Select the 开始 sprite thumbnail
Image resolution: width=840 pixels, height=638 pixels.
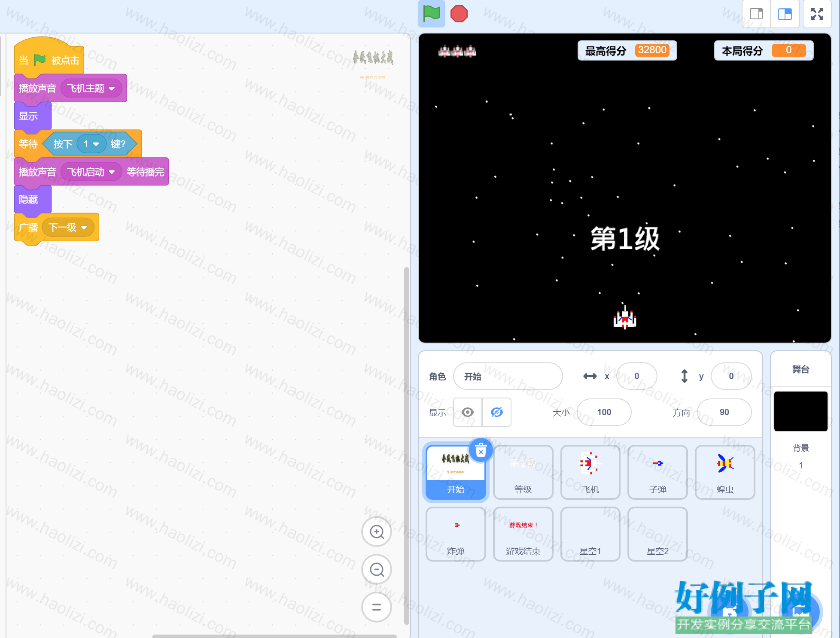click(x=456, y=472)
